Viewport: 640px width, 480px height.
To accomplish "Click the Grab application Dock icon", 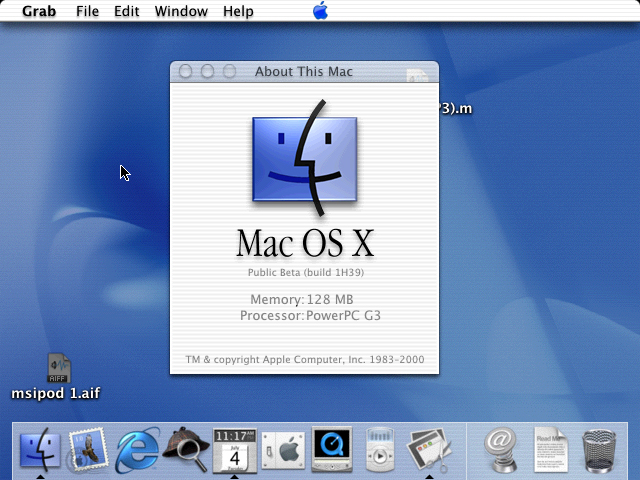I will click(x=429, y=451).
